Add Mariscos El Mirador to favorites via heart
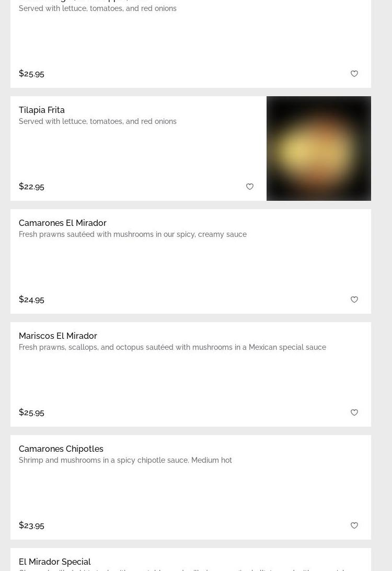 pos(354,412)
